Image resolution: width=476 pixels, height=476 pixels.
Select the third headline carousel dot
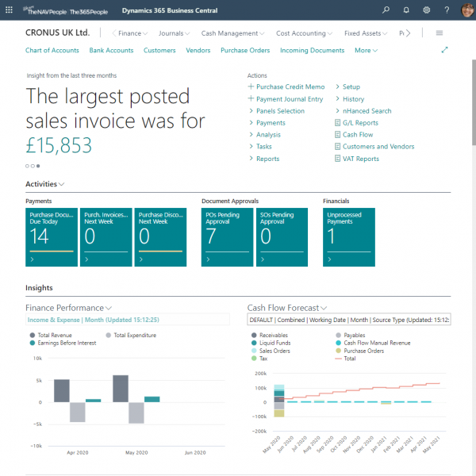(38, 166)
